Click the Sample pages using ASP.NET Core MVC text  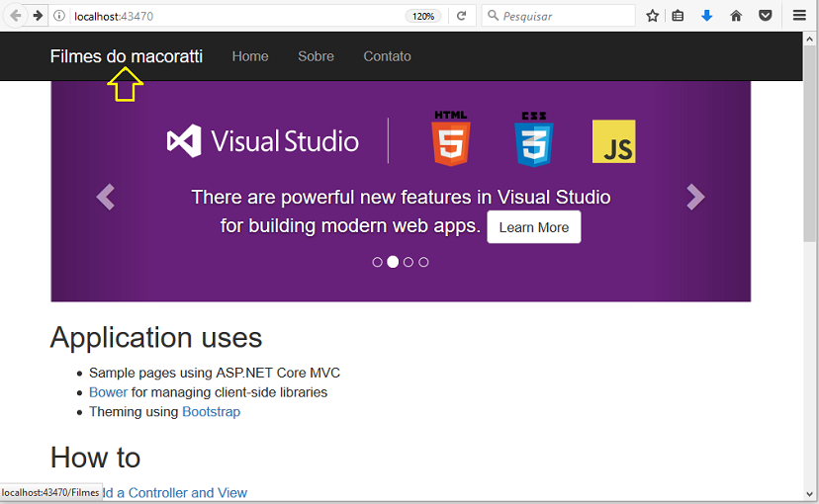click(215, 373)
